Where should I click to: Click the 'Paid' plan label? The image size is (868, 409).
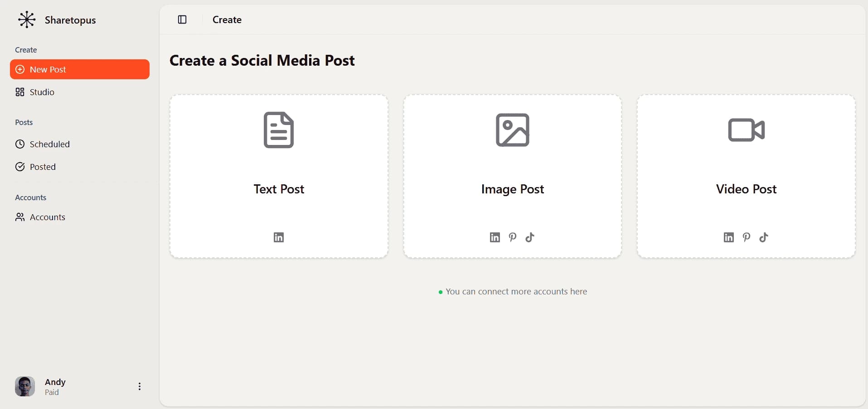pyautogui.click(x=52, y=392)
